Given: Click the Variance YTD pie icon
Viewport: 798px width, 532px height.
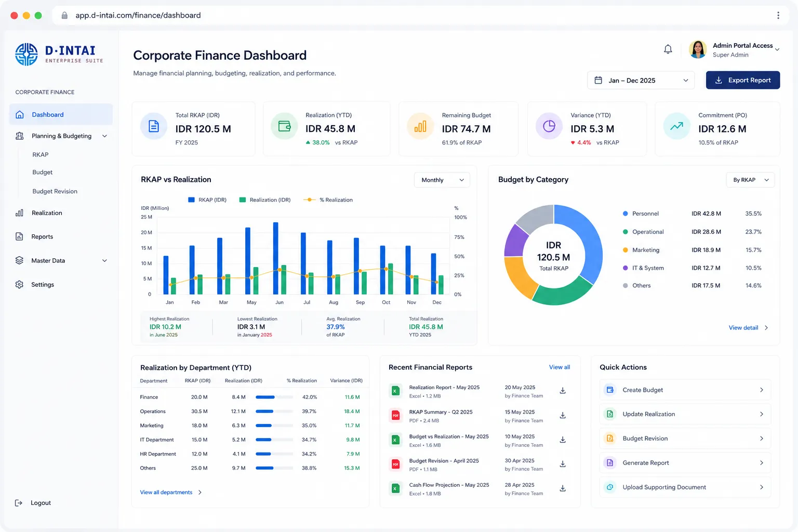Looking at the screenshot, I should click(549, 126).
